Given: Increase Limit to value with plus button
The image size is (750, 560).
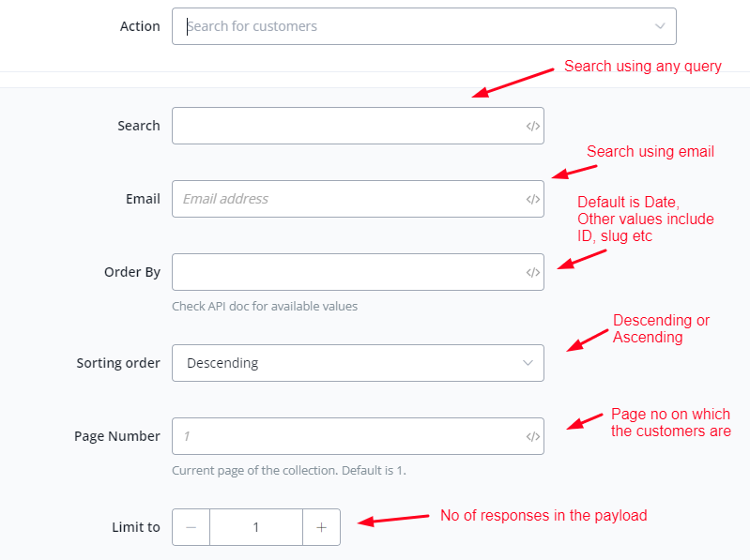Looking at the screenshot, I should [321, 527].
